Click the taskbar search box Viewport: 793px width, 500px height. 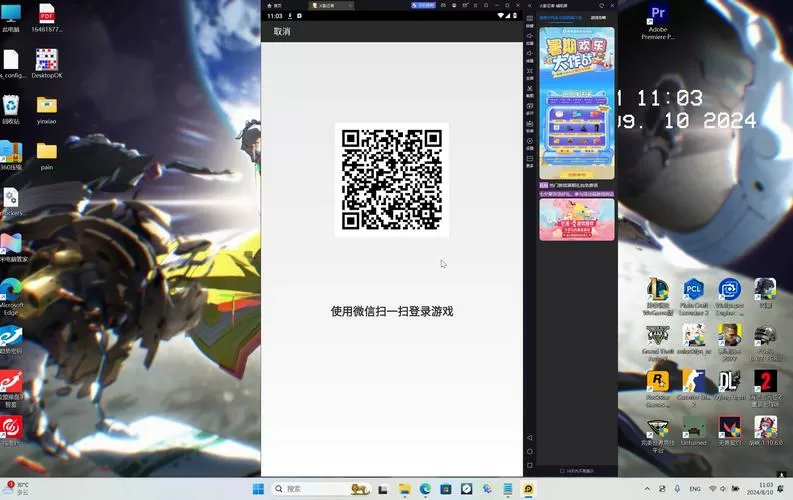(322, 489)
